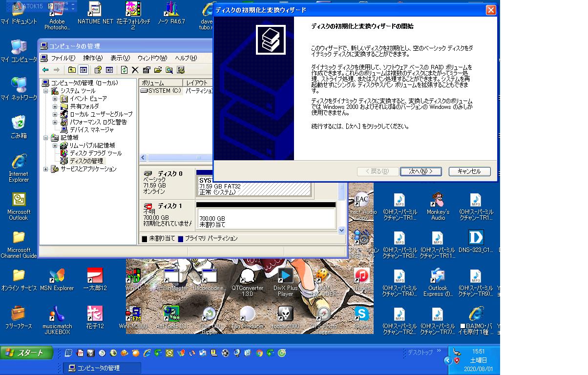
Task: Click the Refresh toolbar icon
Action: pos(124,70)
